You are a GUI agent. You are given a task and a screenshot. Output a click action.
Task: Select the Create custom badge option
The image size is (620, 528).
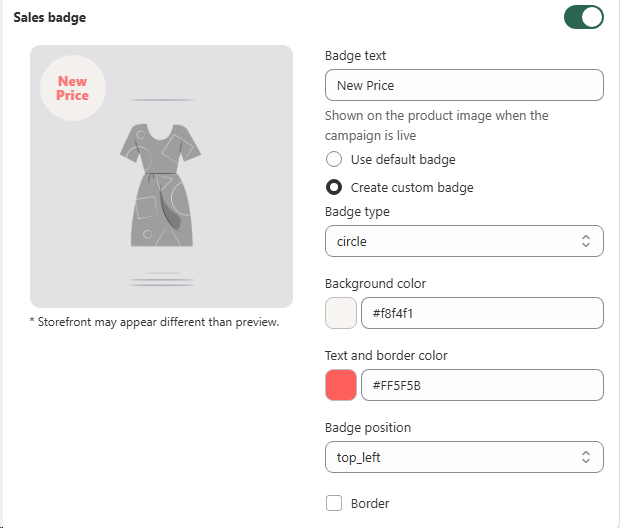334,187
